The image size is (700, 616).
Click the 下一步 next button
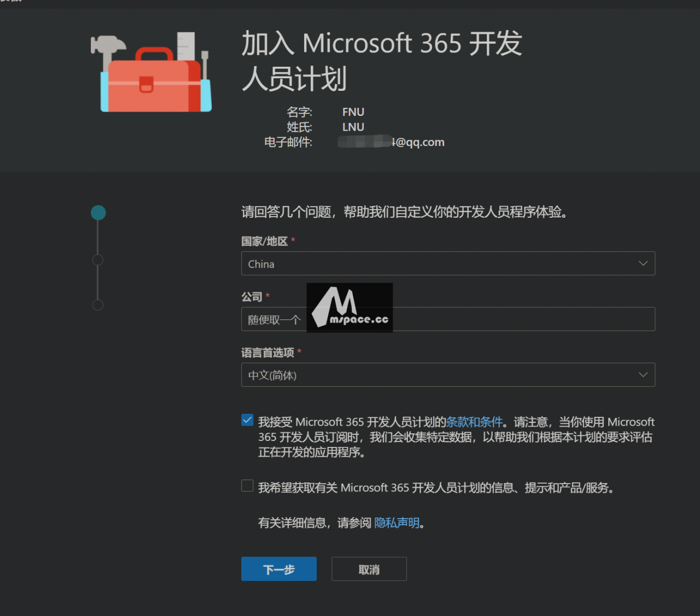coord(279,569)
